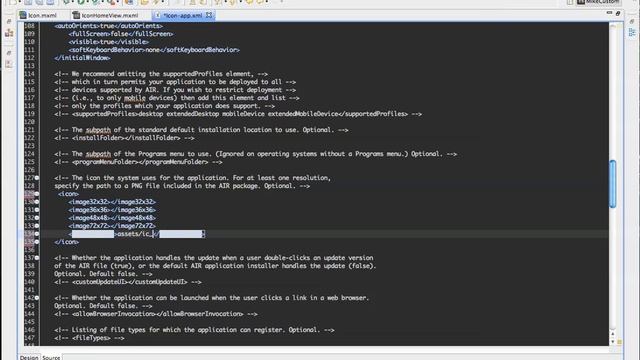
Task: Switch to the IconHomeView.mxml editor tab
Action: coord(106,16)
